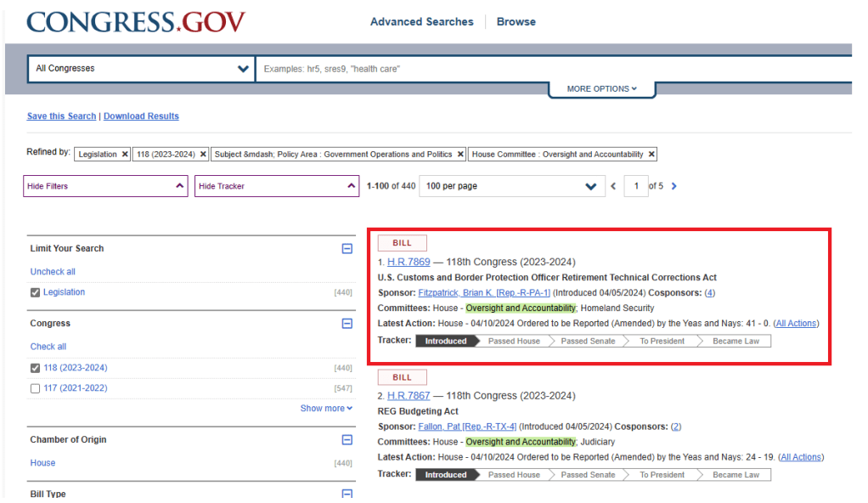Remove the Government Operations and Politics filter

tap(460, 155)
